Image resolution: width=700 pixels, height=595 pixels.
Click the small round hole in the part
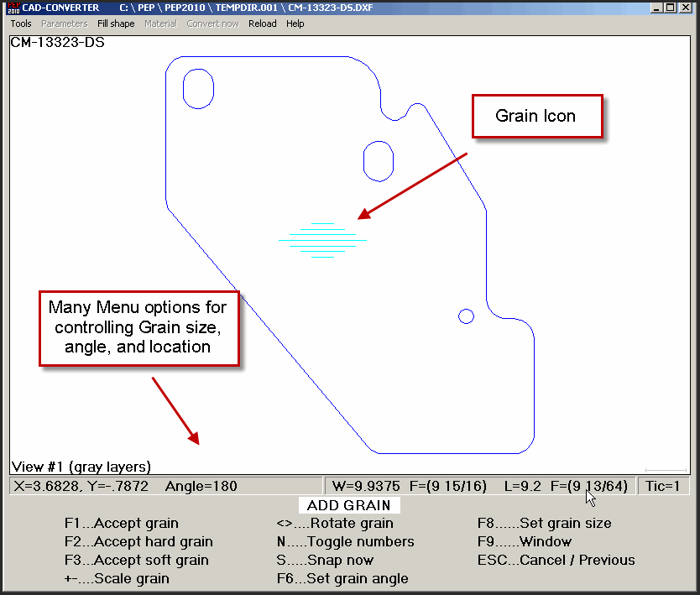click(x=466, y=316)
